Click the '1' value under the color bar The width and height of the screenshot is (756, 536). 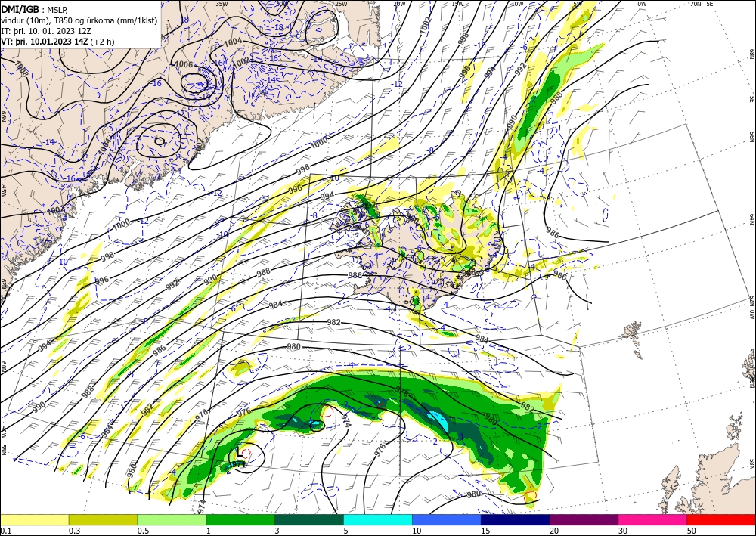208,531
